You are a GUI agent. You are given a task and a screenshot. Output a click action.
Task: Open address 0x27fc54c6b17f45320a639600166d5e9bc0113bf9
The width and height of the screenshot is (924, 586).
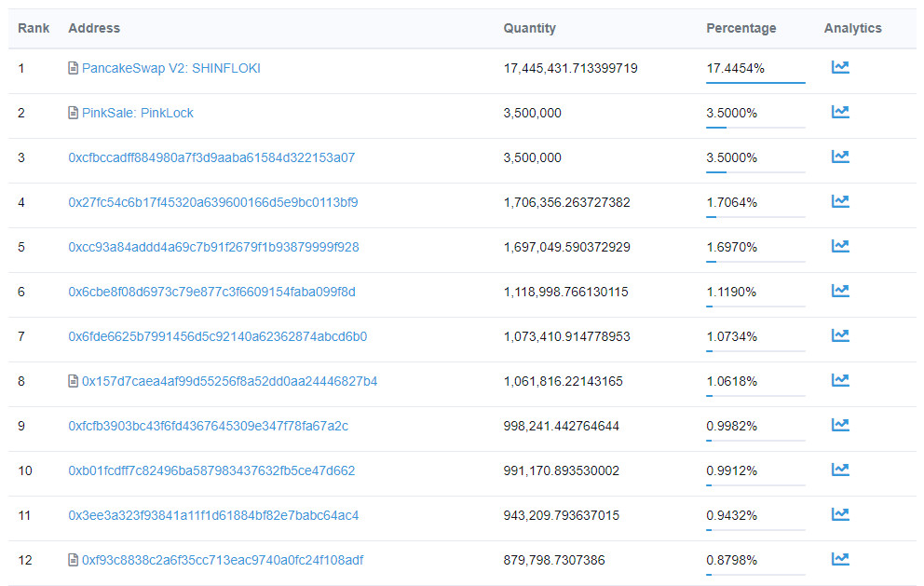point(212,203)
